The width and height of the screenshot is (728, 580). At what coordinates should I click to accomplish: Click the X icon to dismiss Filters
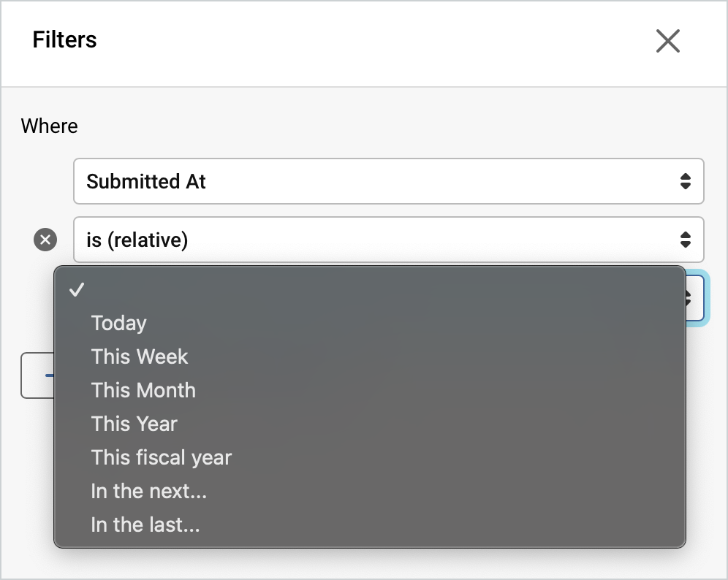click(x=667, y=42)
